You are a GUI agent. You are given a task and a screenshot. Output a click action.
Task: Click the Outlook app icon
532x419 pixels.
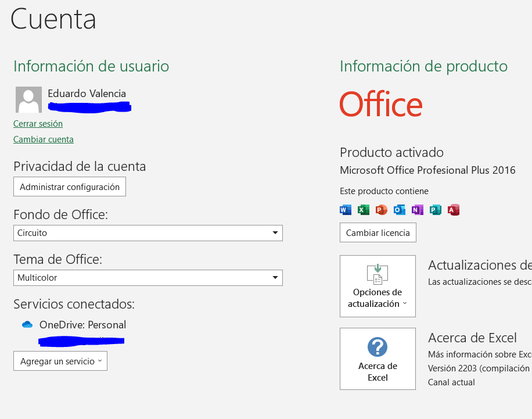(400, 210)
